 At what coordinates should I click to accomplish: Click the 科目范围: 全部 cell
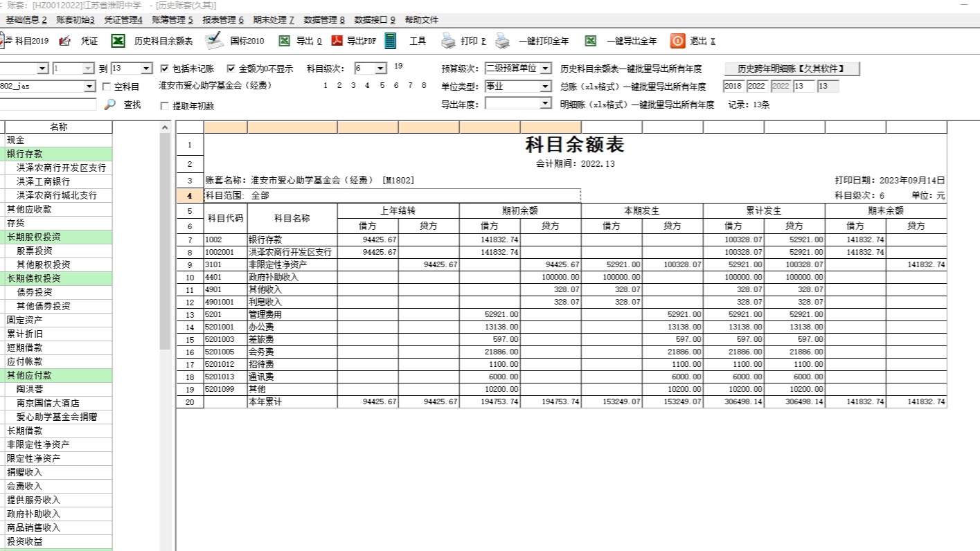coord(393,196)
